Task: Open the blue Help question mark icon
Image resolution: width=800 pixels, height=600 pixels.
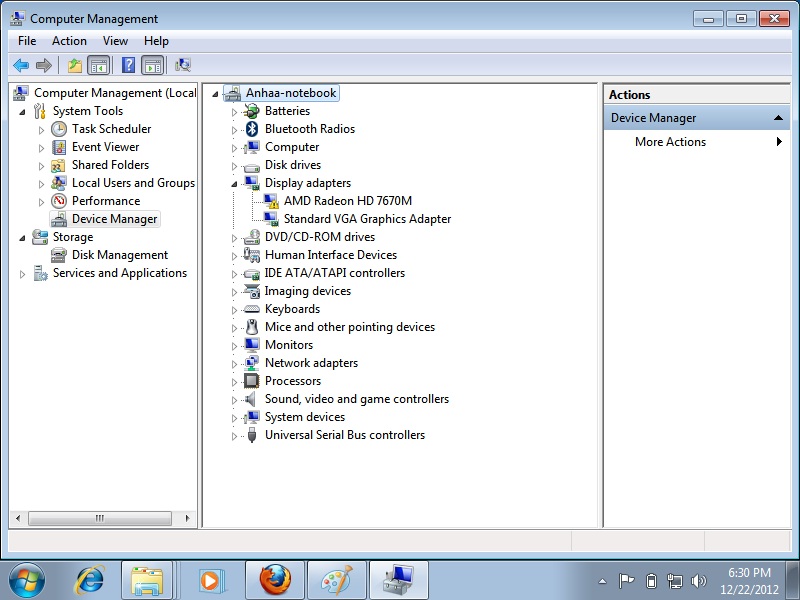Action: pyautogui.click(x=129, y=65)
